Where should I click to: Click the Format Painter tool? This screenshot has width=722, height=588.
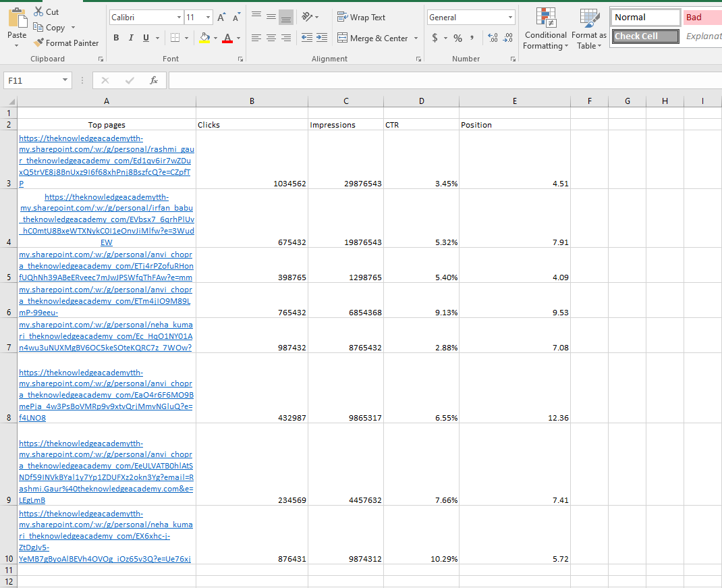coord(66,43)
